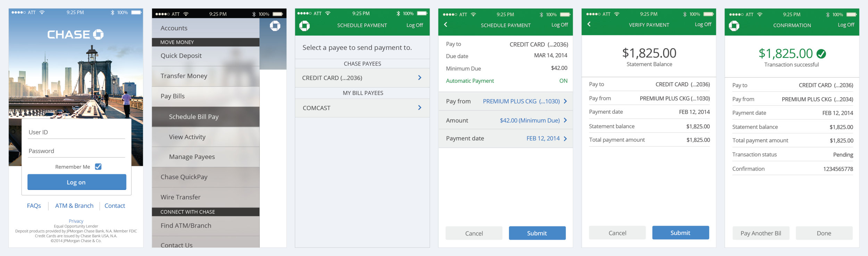Tap the Chase logo in the side menu screen

click(x=275, y=26)
